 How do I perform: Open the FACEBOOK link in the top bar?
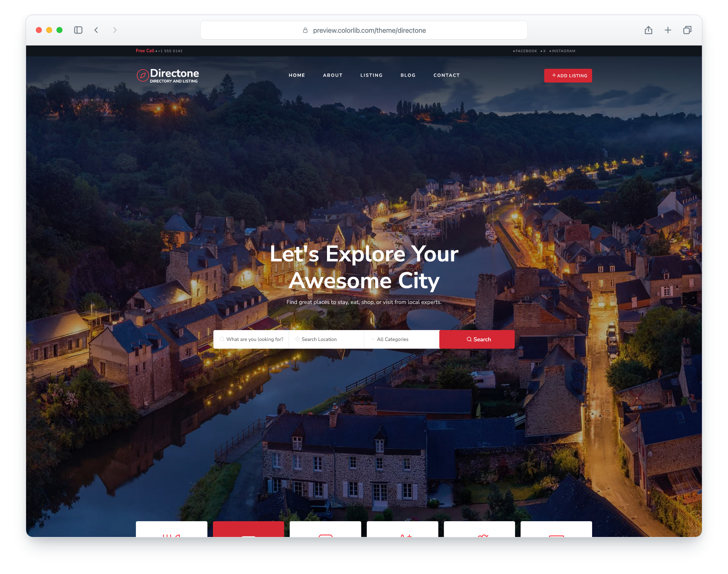(x=526, y=51)
